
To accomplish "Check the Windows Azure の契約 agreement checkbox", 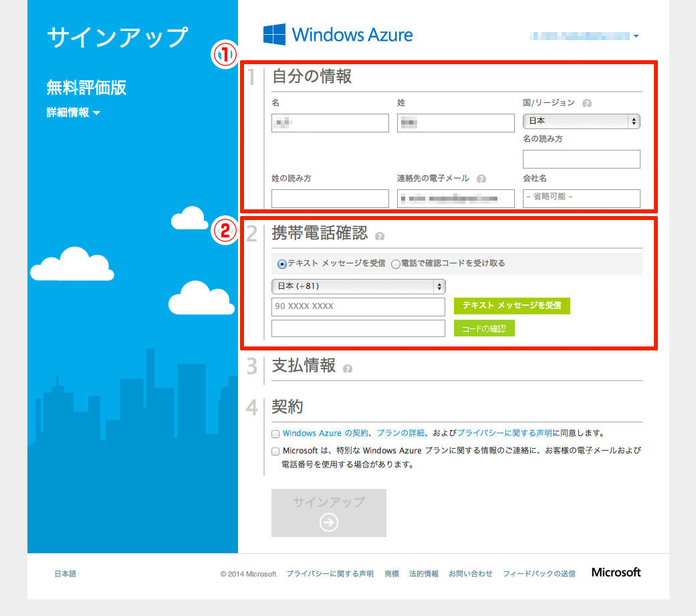I will click(x=275, y=434).
